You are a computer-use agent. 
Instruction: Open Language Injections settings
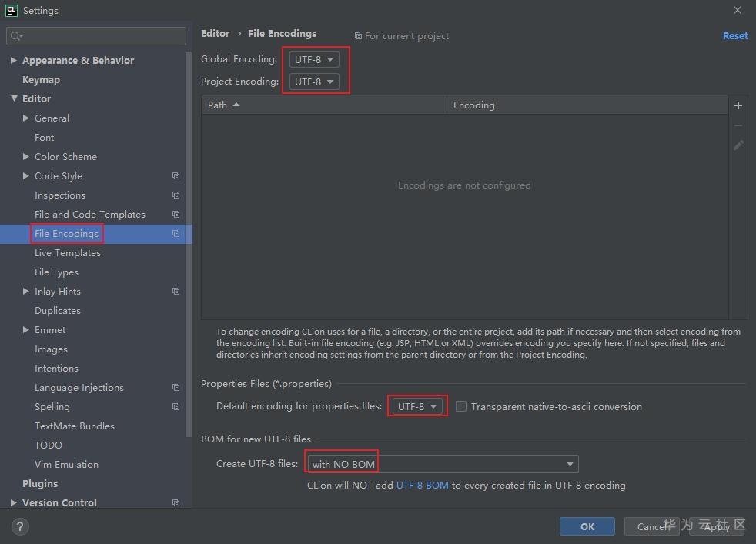tap(79, 387)
